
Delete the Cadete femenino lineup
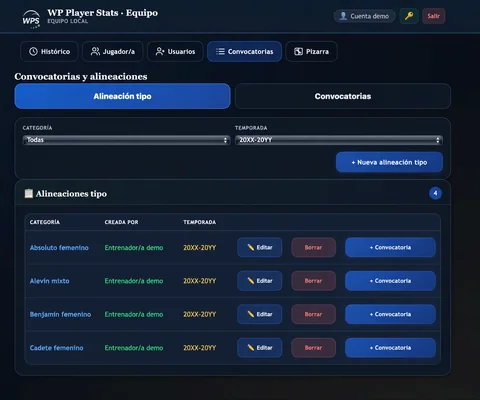tap(313, 348)
